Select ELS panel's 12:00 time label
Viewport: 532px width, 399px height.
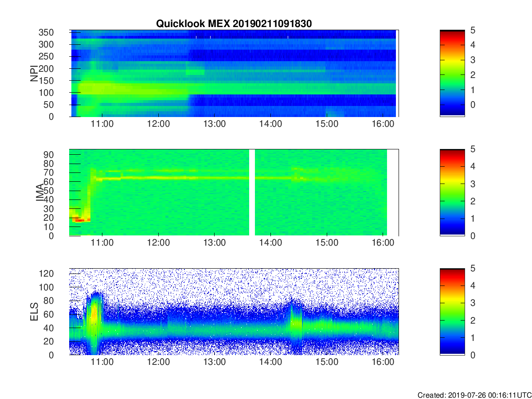click(158, 362)
